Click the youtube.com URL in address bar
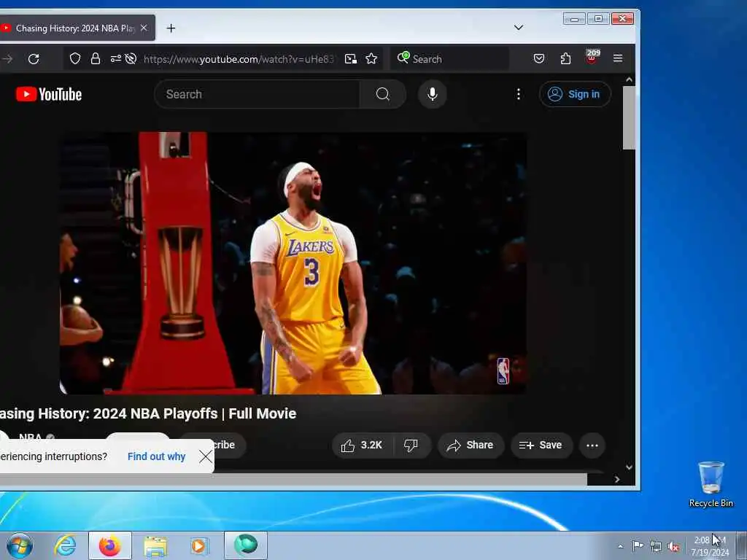This screenshot has height=560, width=747. point(239,59)
